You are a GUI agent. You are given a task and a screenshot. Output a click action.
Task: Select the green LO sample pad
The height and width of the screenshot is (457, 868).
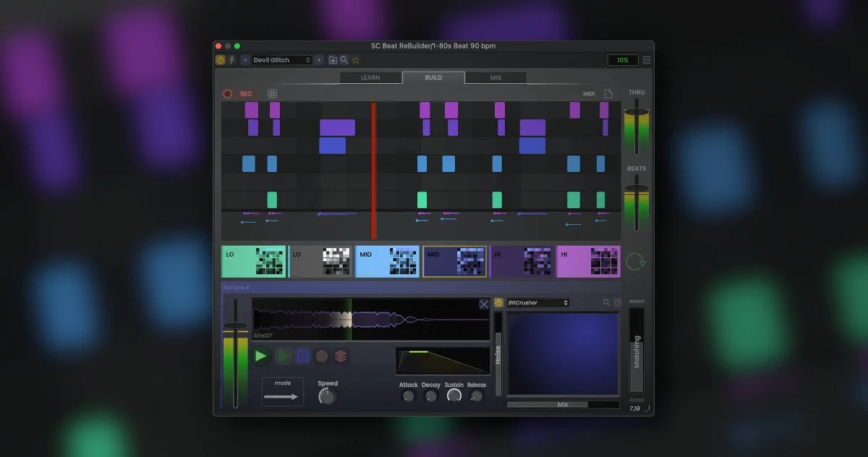coord(254,262)
